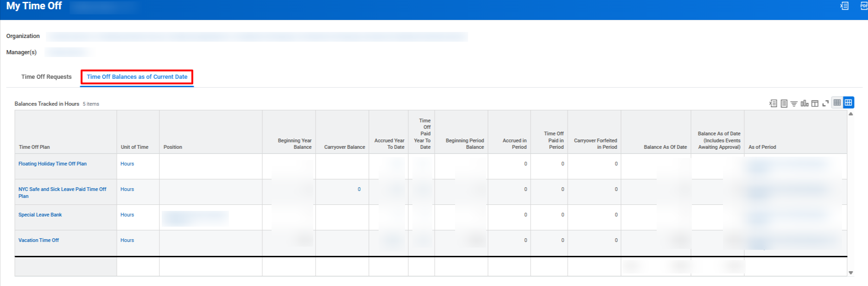The width and height of the screenshot is (868, 286).
Task: Click the Unit of Time column header
Action: point(138,132)
